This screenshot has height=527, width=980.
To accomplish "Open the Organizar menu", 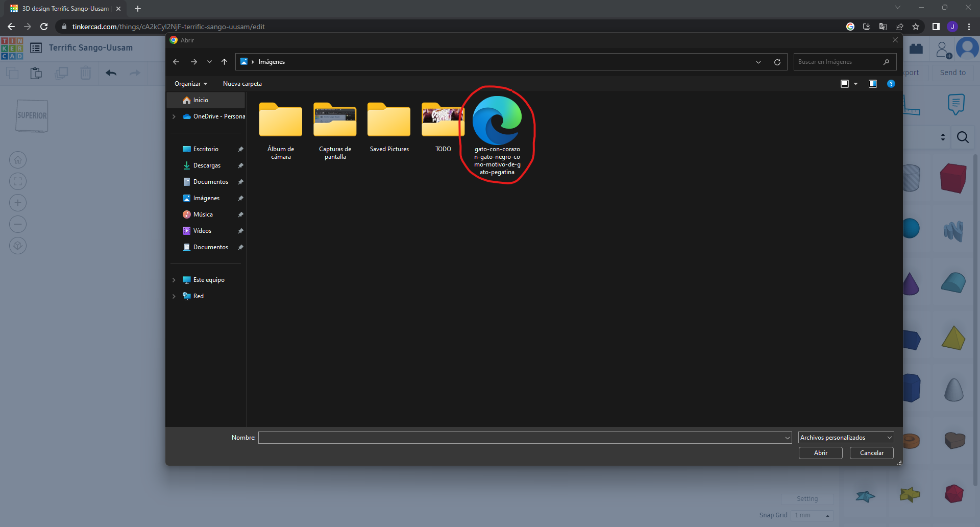I will (x=191, y=84).
